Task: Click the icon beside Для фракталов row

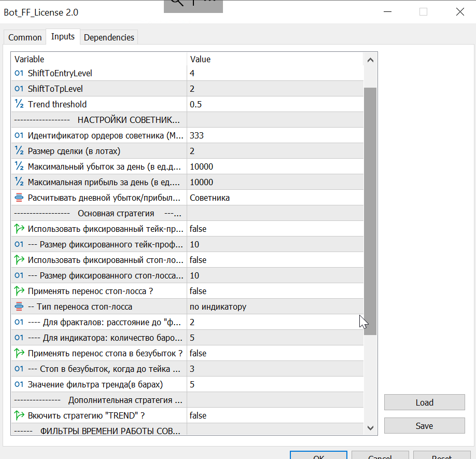Action: pos(19,322)
